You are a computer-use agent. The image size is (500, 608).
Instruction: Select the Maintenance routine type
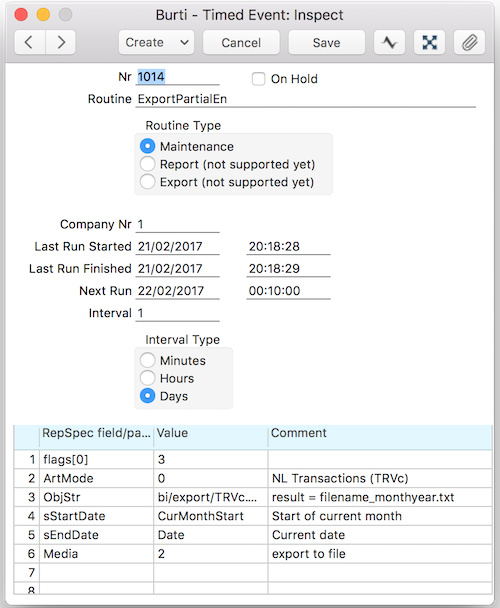[x=147, y=146]
